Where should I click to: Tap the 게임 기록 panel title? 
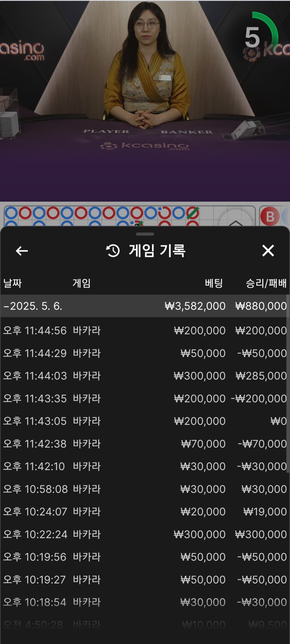[157, 251]
